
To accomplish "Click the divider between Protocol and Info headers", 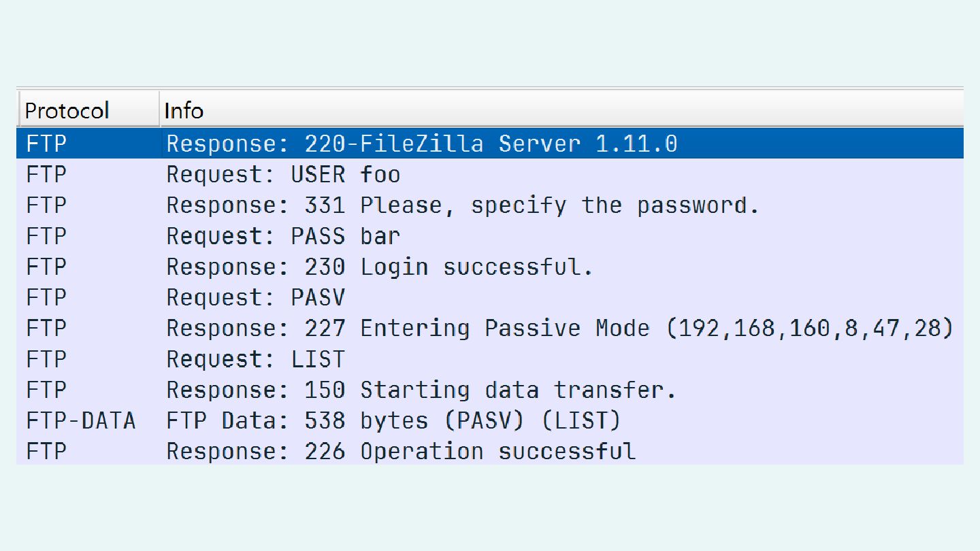I will click(x=161, y=110).
